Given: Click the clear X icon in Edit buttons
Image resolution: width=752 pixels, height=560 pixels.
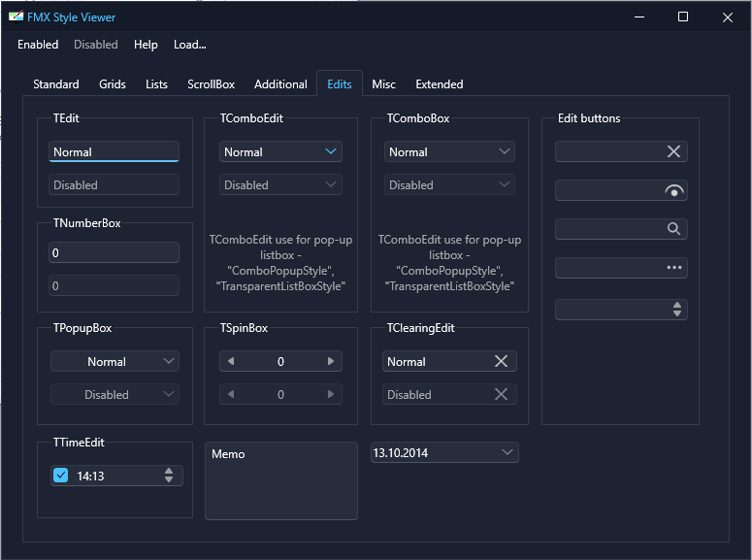Looking at the screenshot, I should pyautogui.click(x=673, y=151).
